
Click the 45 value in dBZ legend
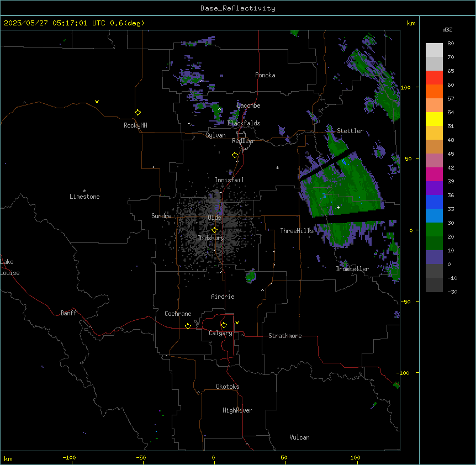click(x=451, y=154)
